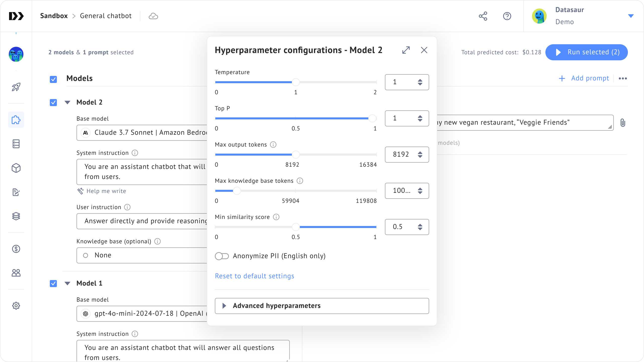
Task: Click the rocket icon in sidebar
Action: pyautogui.click(x=16, y=87)
